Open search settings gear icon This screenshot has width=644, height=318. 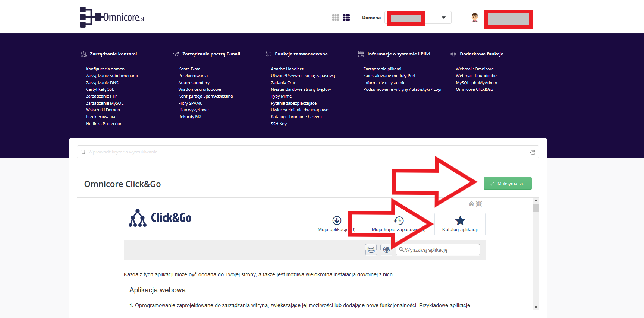tap(533, 152)
